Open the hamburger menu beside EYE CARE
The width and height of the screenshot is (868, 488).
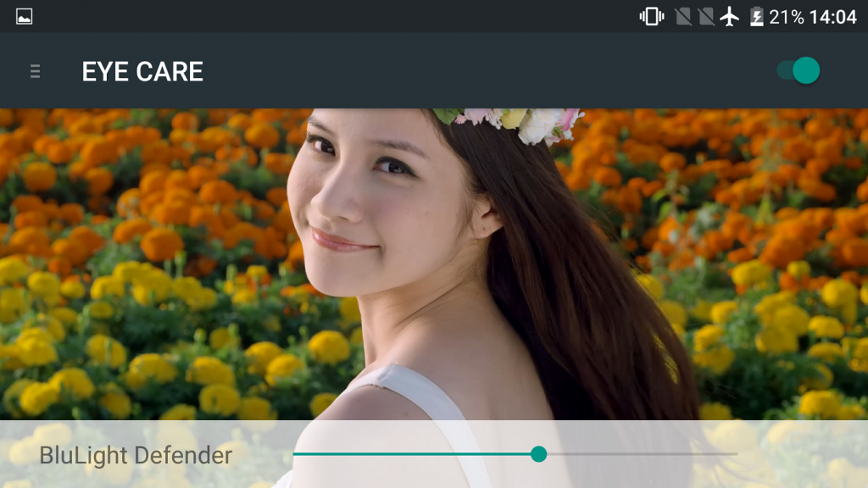35,71
